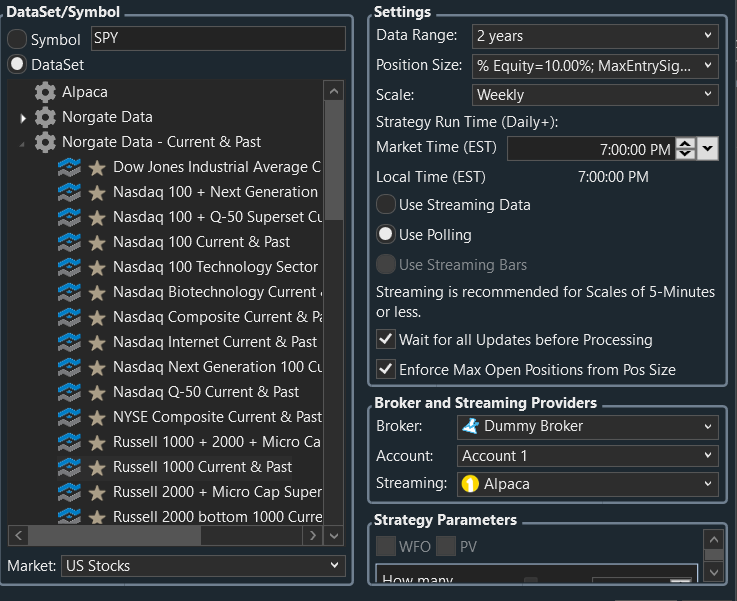
Task: Click the dataset icon for Dow Jones Industrial Average
Action: click(69, 167)
